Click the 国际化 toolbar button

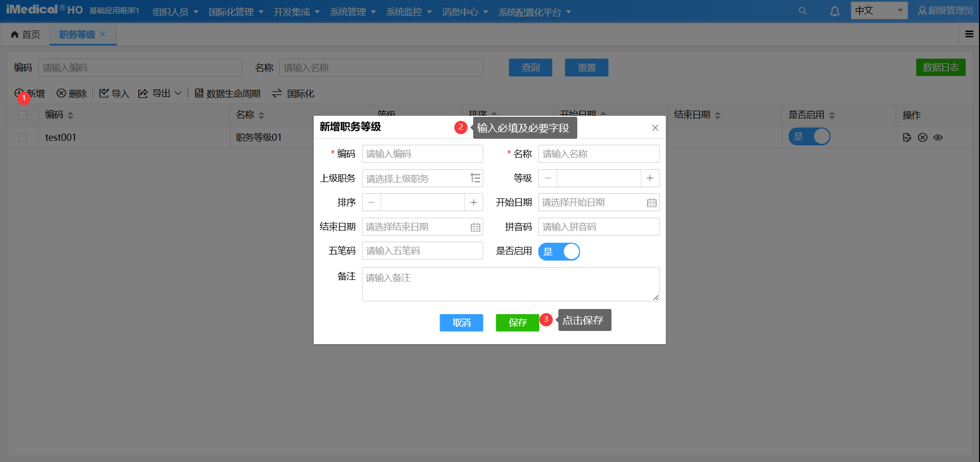(x=293, y=93)
